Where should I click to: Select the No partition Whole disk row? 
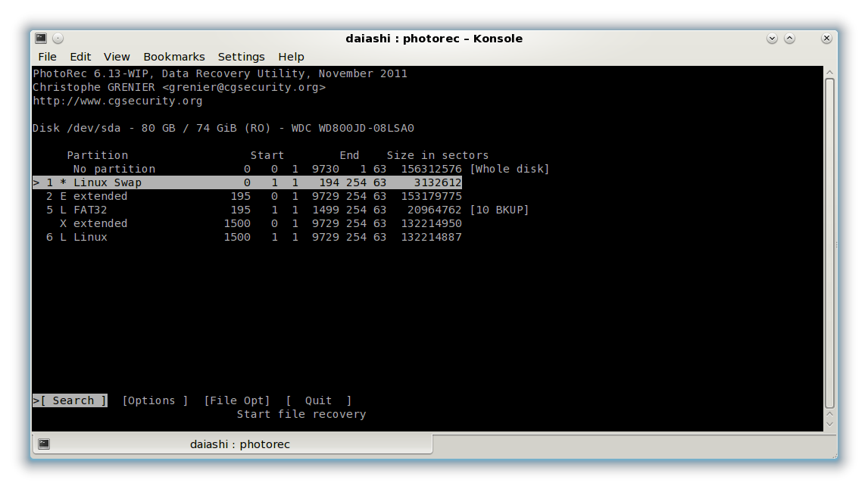(291, 169)
